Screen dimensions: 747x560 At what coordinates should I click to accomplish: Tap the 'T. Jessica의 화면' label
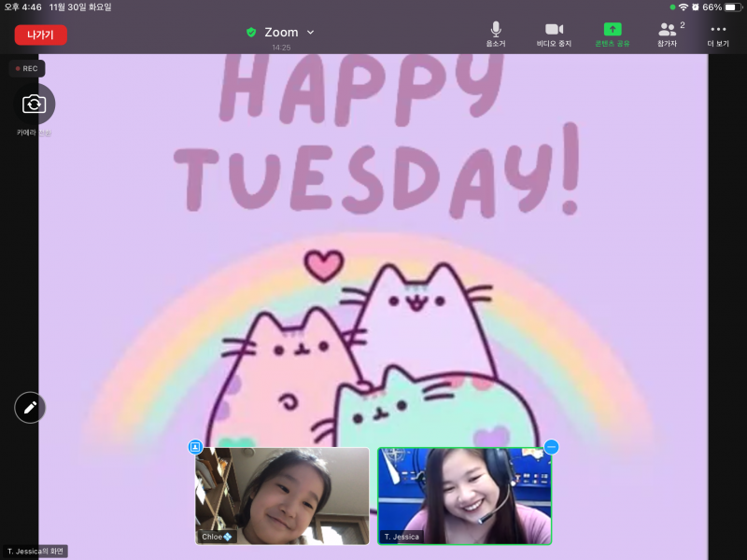pyautogui.click(x=35, y=551)
